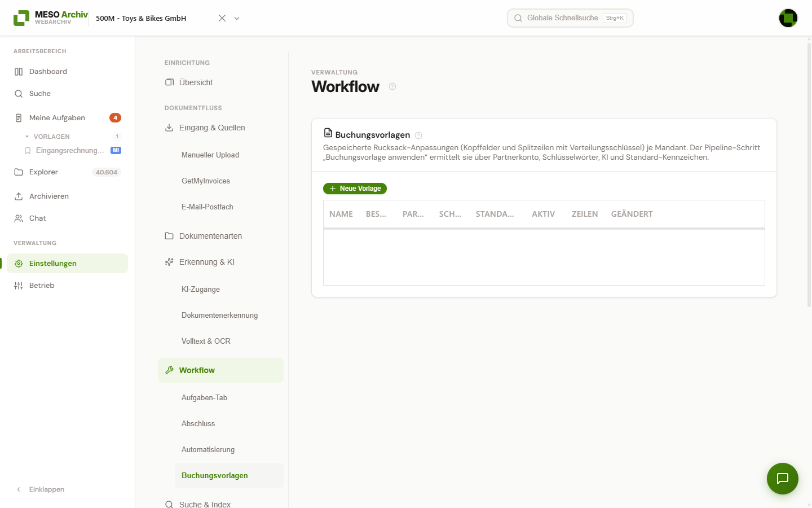The height and width of the screenshot is (508, 812).
Task: Click the MESO Archiv logo
Action: click(x=50, y=17)
